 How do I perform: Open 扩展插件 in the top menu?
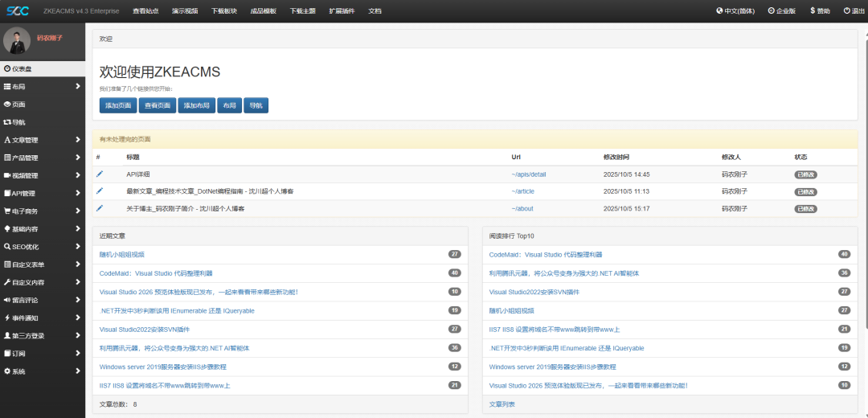point(342,11)
